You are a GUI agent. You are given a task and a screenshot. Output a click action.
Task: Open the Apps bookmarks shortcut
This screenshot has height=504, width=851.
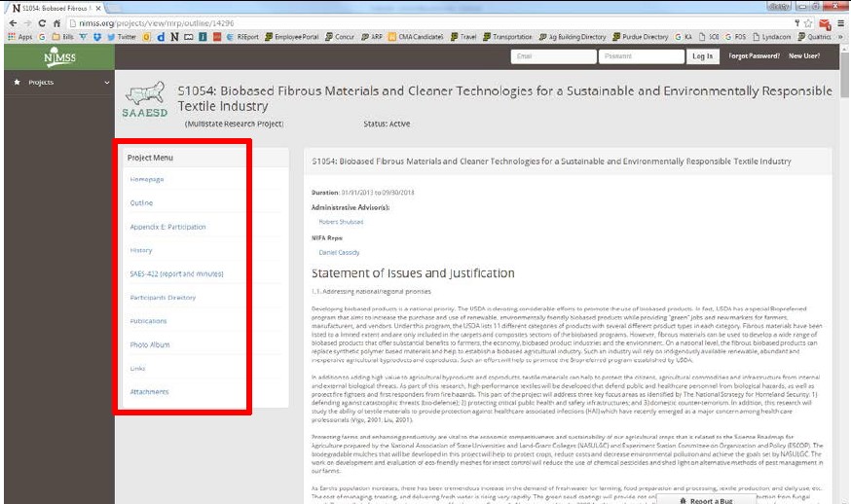coord(19,37)
